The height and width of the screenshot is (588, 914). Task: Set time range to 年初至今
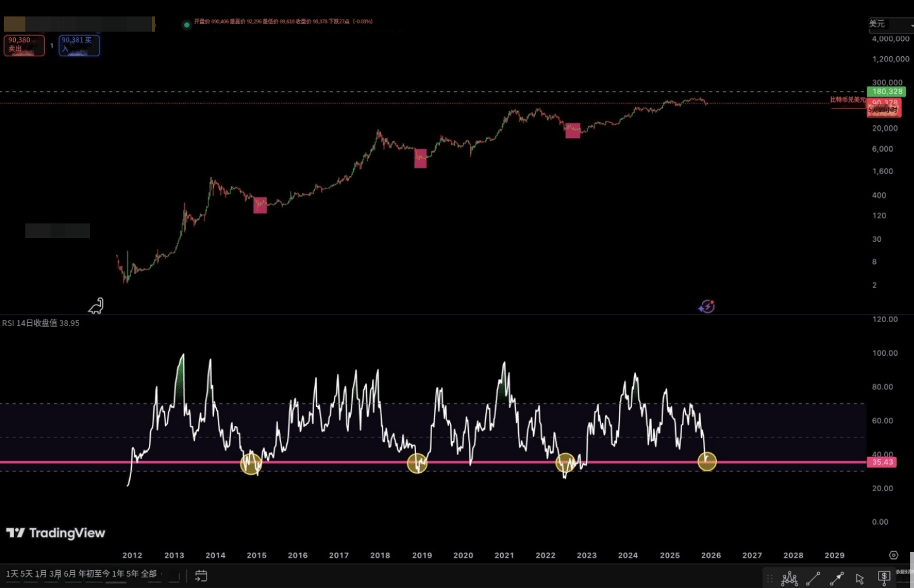coord(94,573)
